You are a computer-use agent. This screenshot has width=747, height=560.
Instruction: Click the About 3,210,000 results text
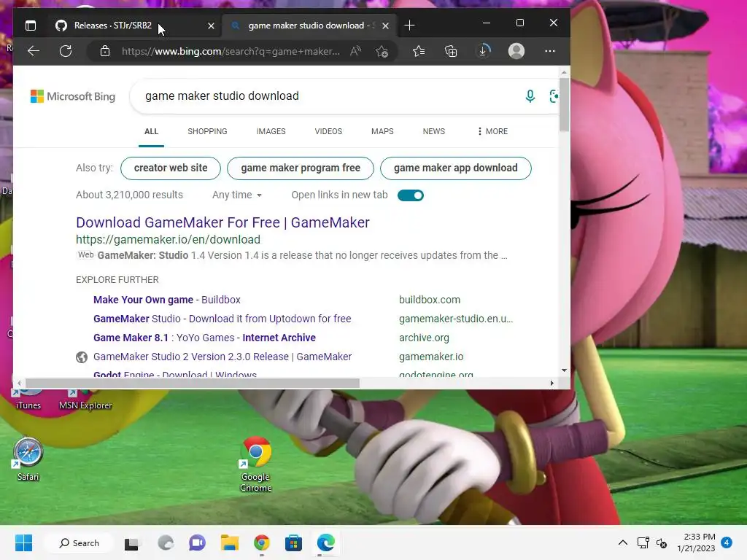[x=129, y=195]
